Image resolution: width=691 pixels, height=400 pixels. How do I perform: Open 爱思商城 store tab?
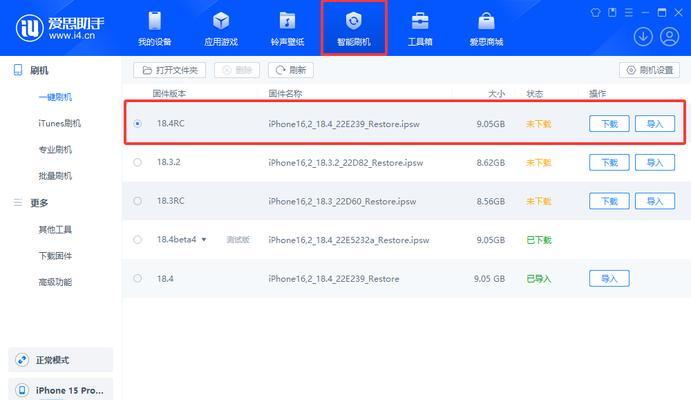tap(486, 29)
